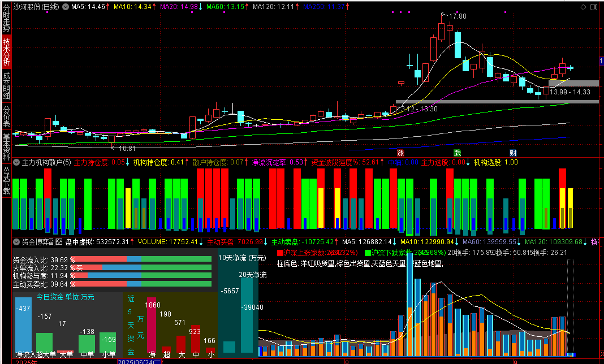This screenshot has height=364, width=604.
Task: Click the VOLUME: 17752.41 value
Action: [167, 242]
